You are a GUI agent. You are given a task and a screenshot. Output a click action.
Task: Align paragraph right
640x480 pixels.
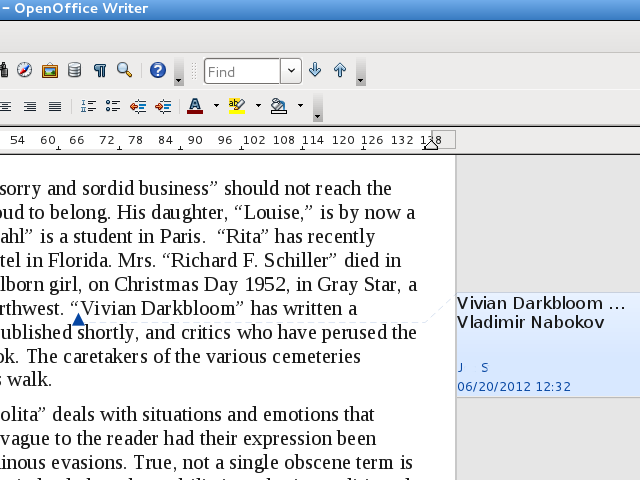coord(30,107)
